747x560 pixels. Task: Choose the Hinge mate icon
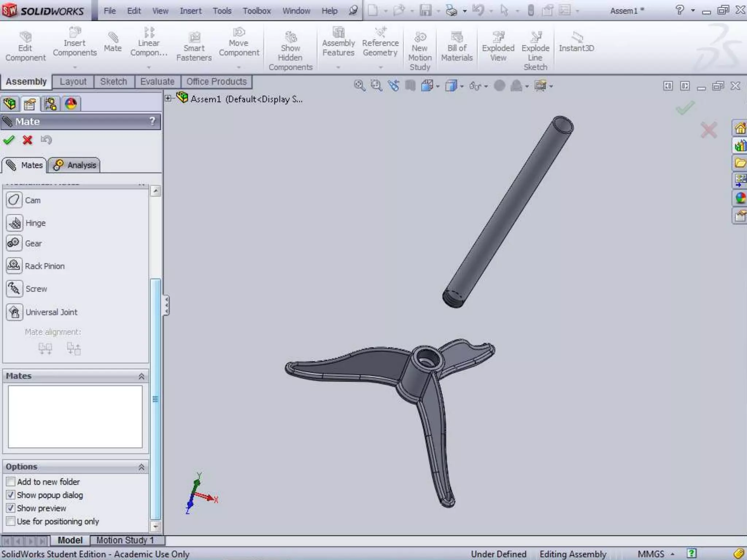tap(14, 223)
